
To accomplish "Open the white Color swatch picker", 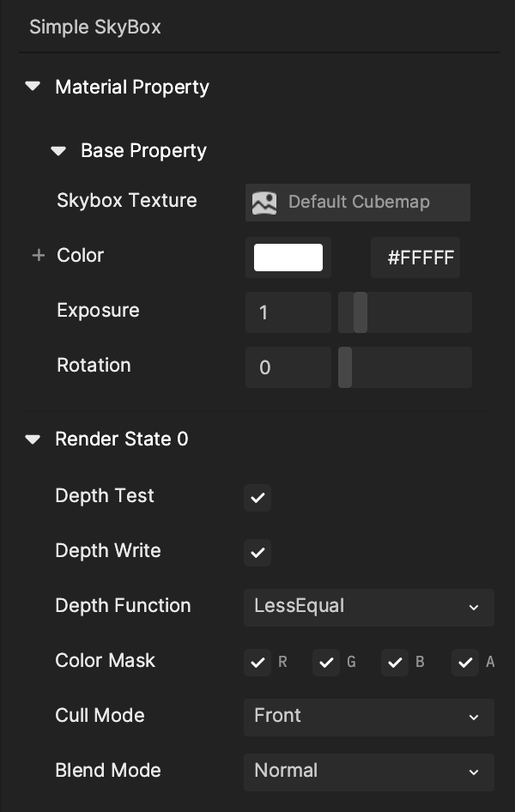I will [288, 258].
